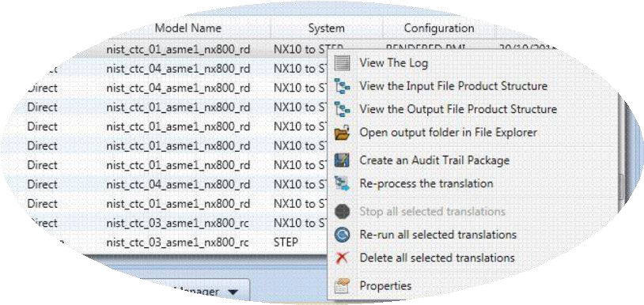Select nist_ctc_03_asme1_nx800_rc in the NX10 row
The image size is (644, 305).
(177, 223)
